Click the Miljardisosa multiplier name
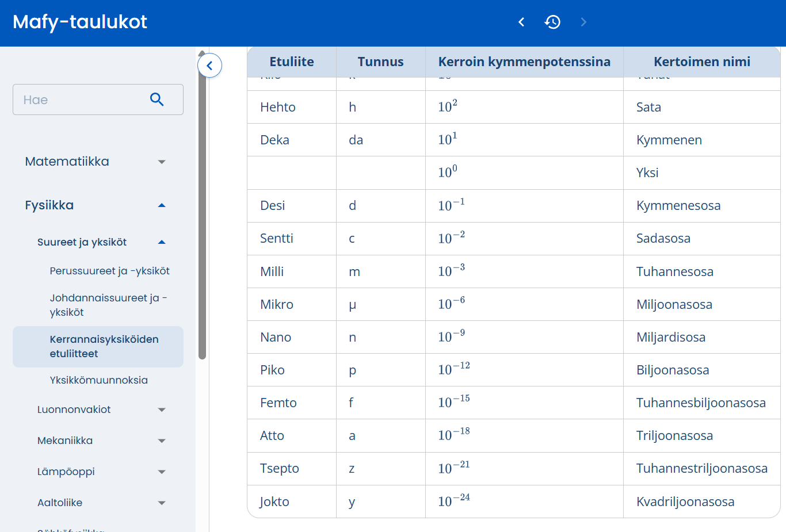786x532 pixels. 671,337
